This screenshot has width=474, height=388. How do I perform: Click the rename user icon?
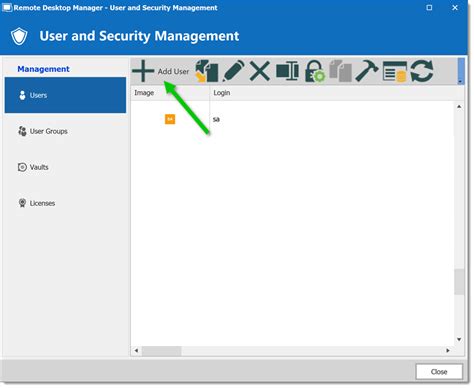tap(287, 70)
